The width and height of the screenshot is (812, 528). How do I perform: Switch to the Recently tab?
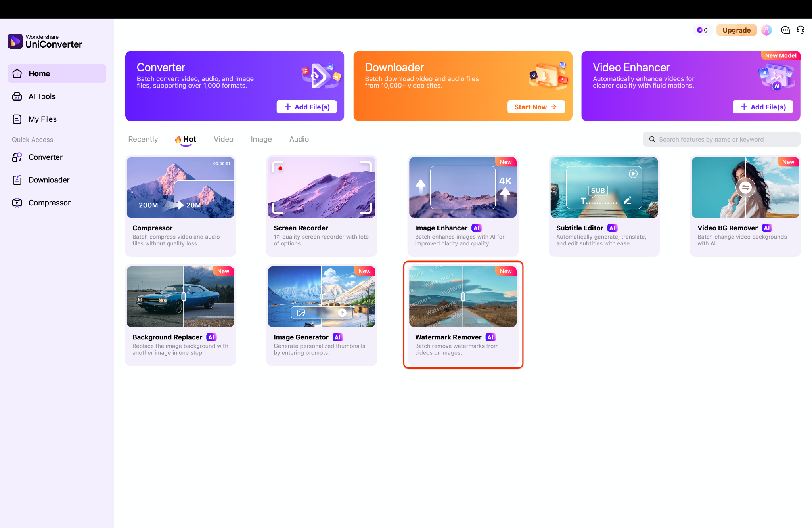tap(143, 139)
